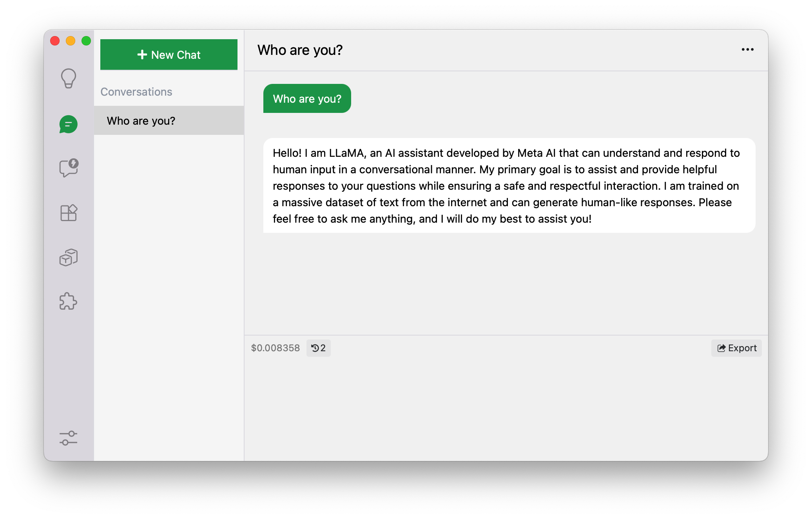Select the "Who are you?" conversation in list

(169, 121)
